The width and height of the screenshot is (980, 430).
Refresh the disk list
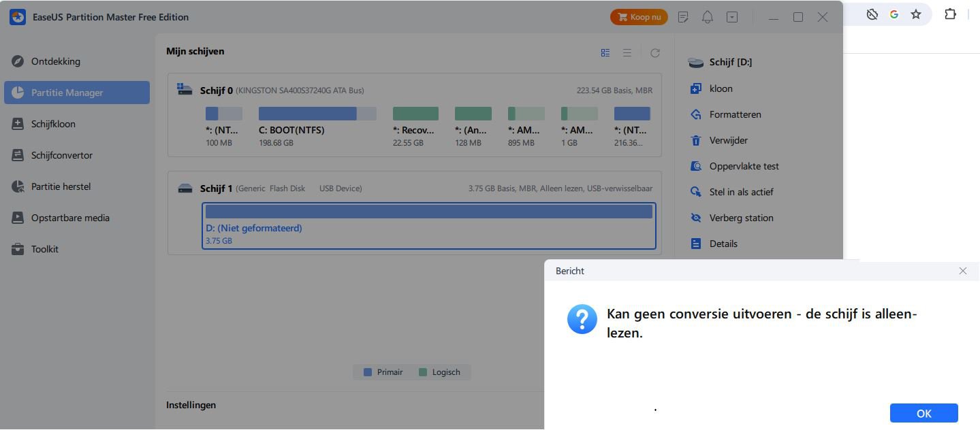655,52
